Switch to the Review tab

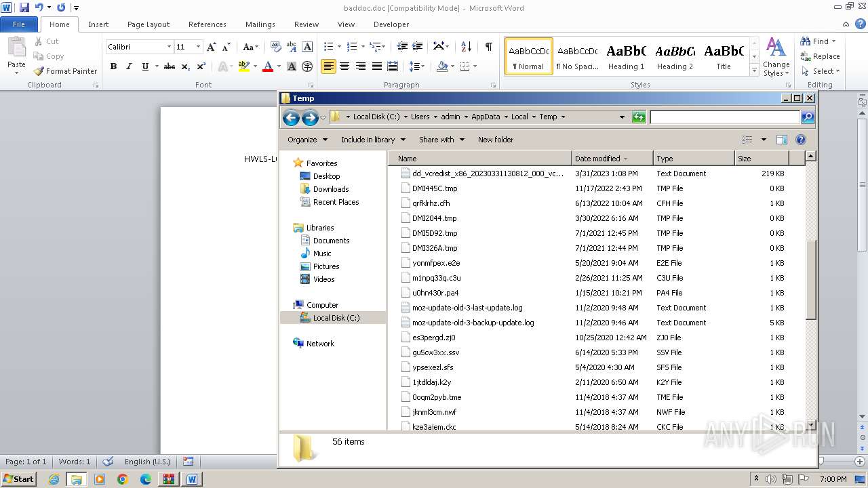pos(307,24)
